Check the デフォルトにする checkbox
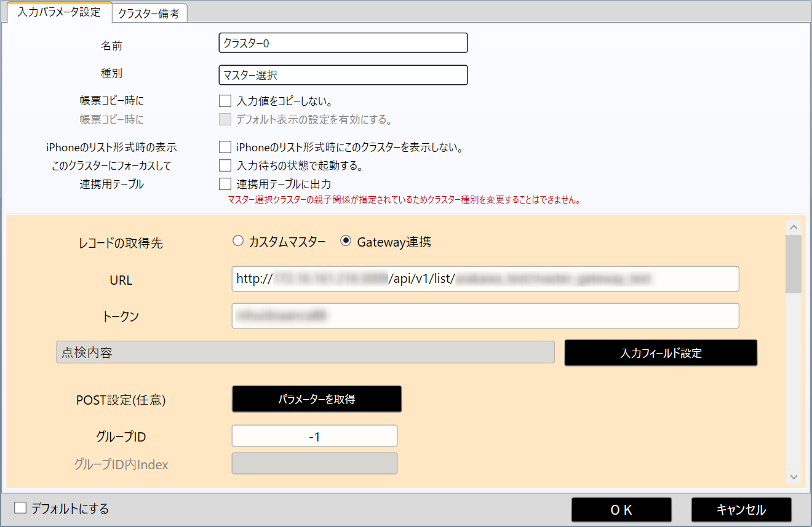This screenshot has width=812, height=527. click(21, 508)
